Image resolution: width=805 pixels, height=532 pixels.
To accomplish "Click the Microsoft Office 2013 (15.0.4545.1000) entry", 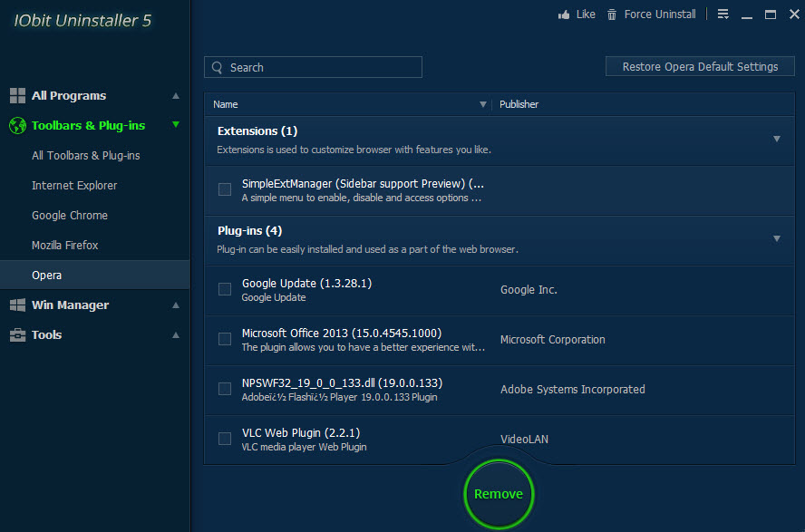I will pos(342,333).
